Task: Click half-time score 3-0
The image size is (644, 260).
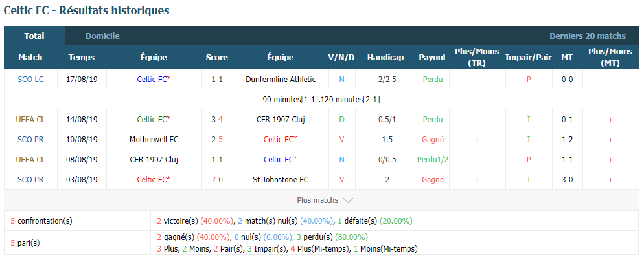Action: [567, 180]
